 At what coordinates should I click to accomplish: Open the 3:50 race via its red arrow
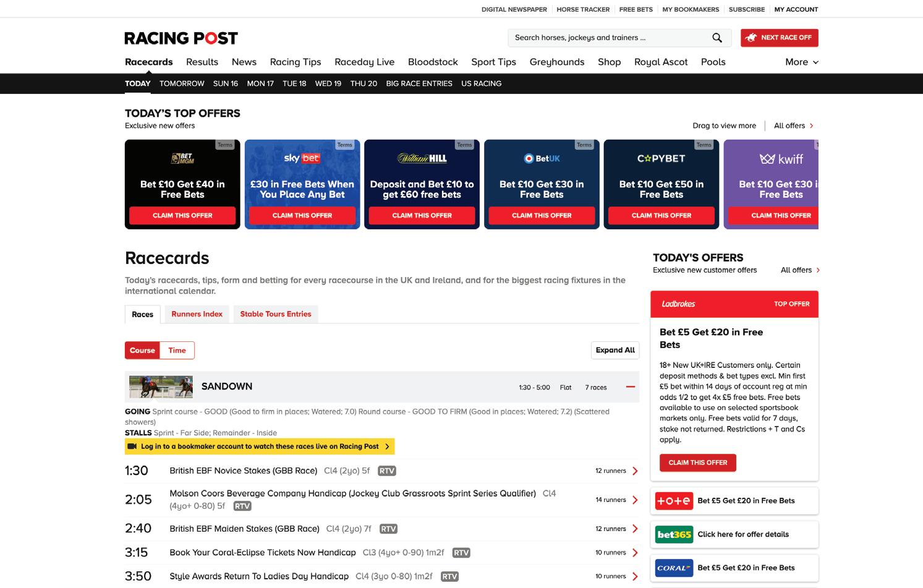click(635, 576)
